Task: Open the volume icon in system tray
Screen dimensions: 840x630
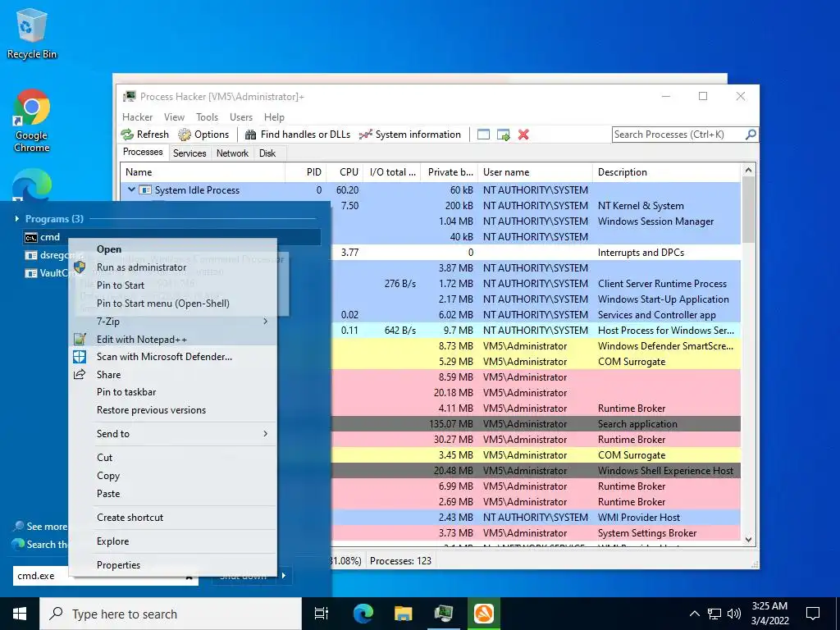Action: [734, 614]
